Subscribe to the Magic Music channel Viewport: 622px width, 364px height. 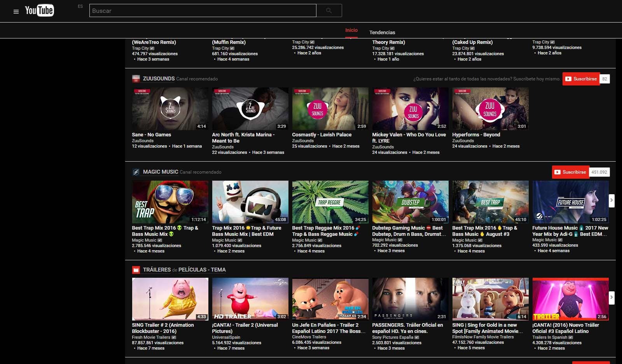[x=570, y=172]
